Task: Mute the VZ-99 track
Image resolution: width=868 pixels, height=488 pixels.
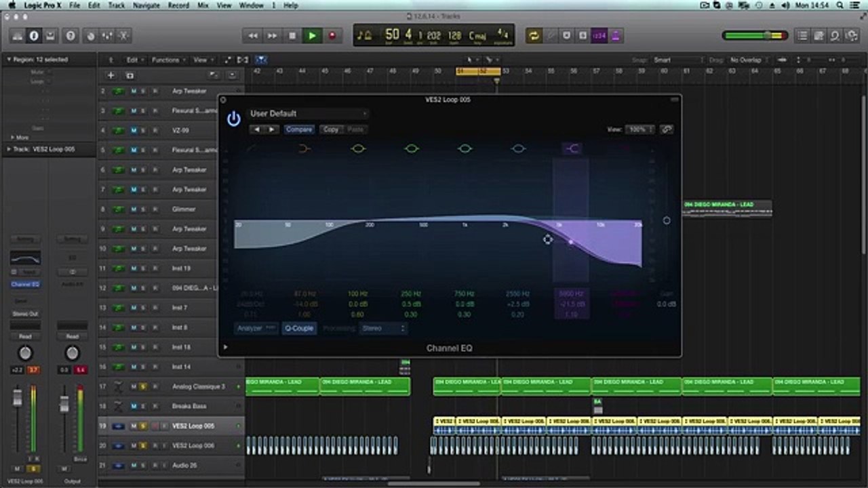Action: click(134, 130)
